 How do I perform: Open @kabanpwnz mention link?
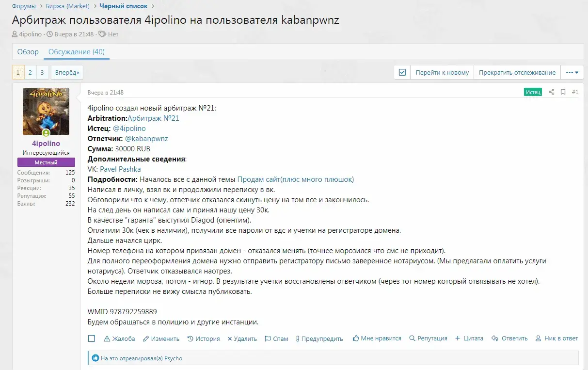click(x=146, y=139)
